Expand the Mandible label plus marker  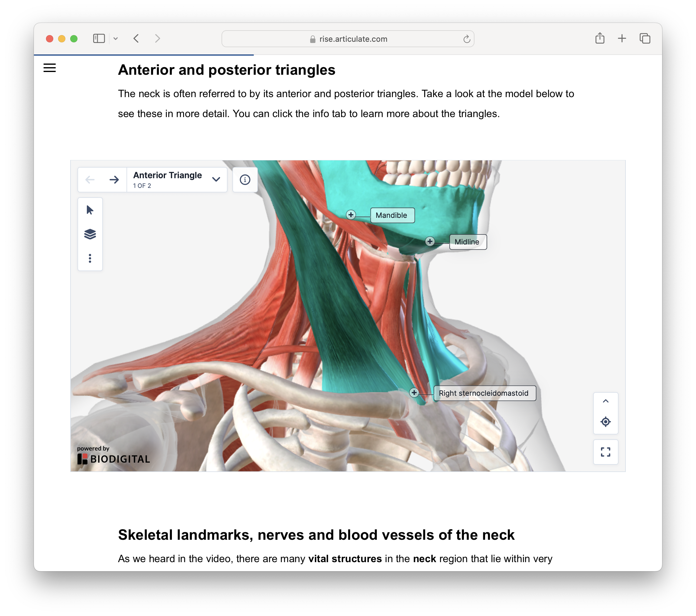(351, 215)
